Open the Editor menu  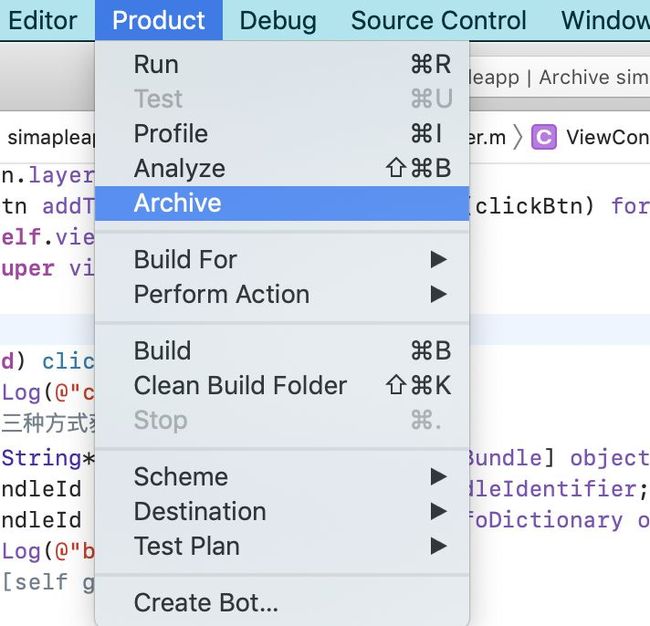[43, 20]
